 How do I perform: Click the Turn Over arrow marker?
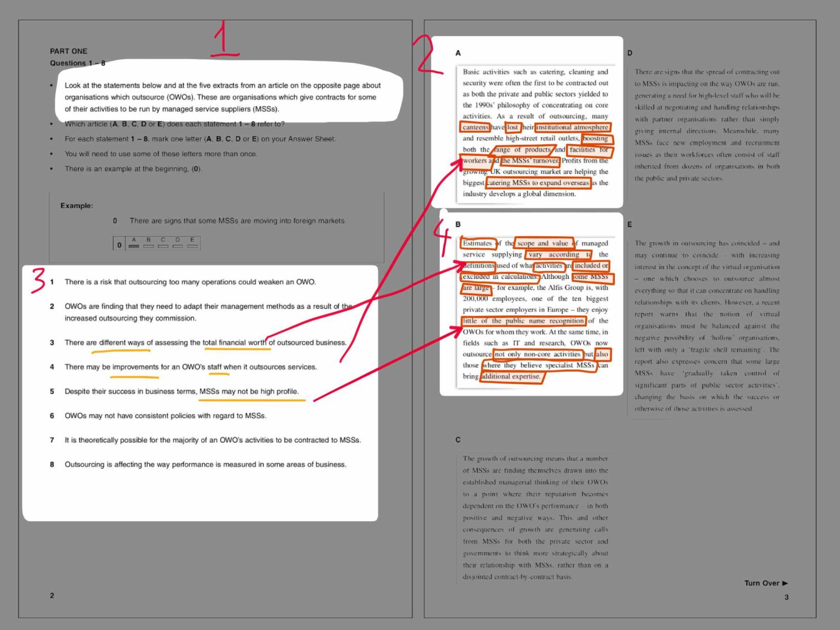[784, 583]
